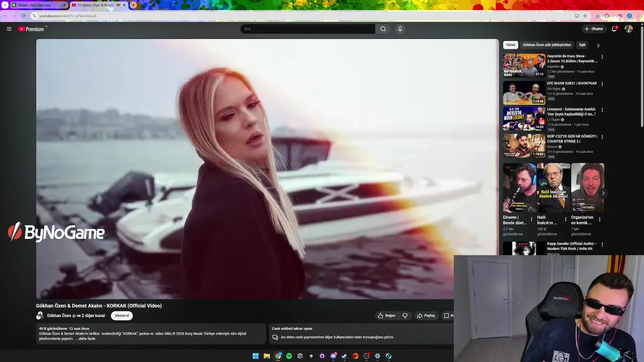Screen dimensions: 644x362
Task: Click the search magnifier button
Action: tap(383, 29)
